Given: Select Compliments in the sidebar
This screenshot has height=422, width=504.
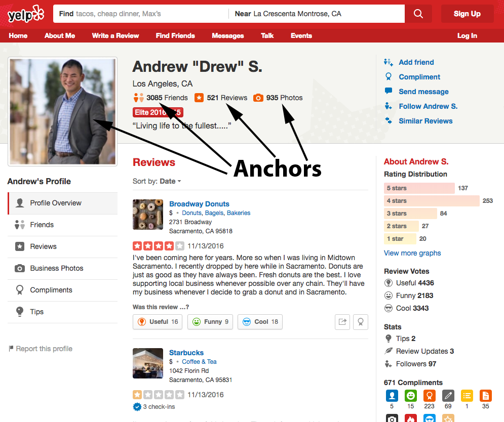Looking at the screenshot, I should pos(63,290).
